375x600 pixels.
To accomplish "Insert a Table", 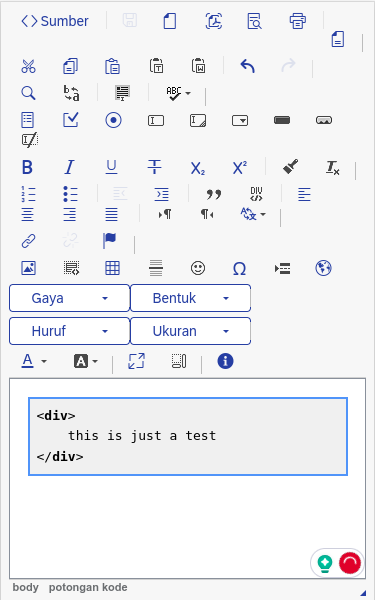I will 112,268.
